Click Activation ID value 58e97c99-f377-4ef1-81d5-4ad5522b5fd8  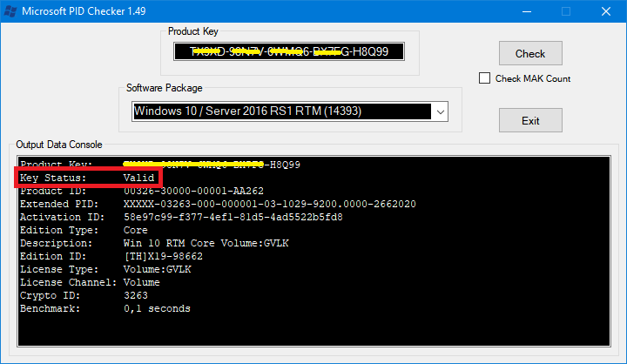point(233,217)
